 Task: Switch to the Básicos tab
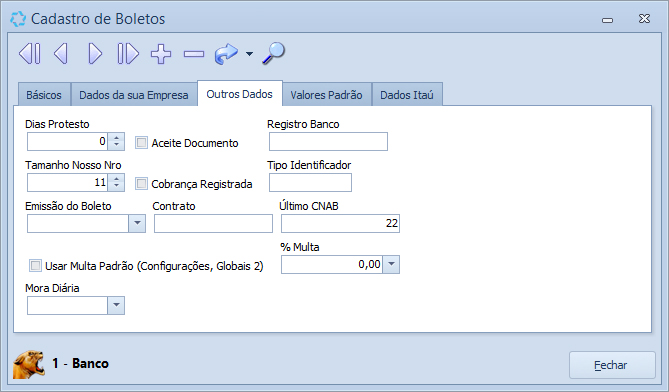(44, 95)
